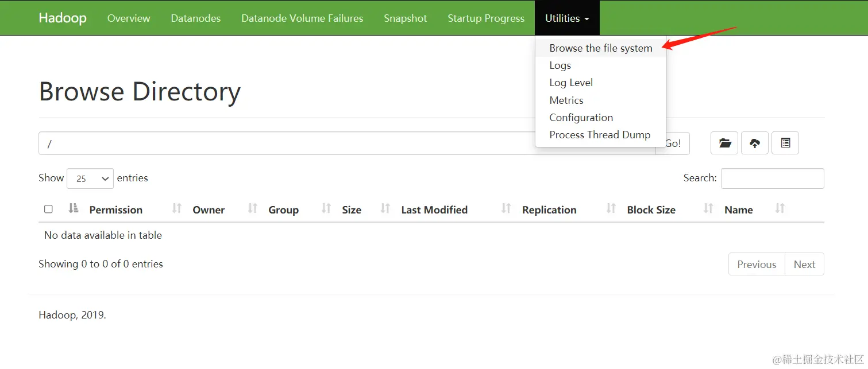Choose Log Level from Utilities menu
The width and height of the screenshot is (868, 369).
571,83
